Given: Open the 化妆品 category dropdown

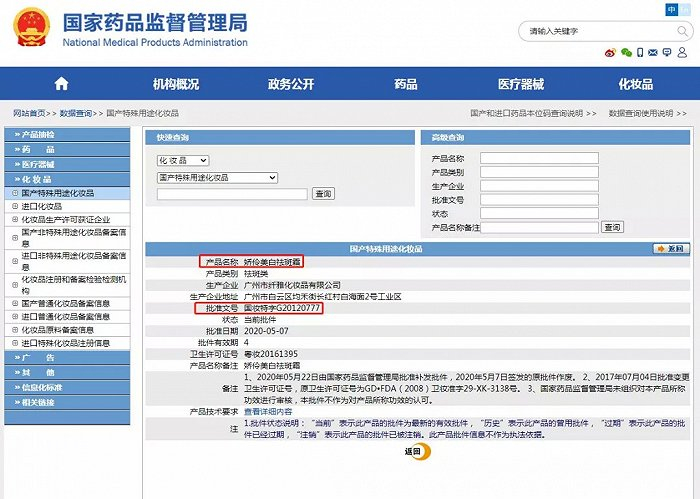Looking at the screenshot, I should [x=183, y=160].
